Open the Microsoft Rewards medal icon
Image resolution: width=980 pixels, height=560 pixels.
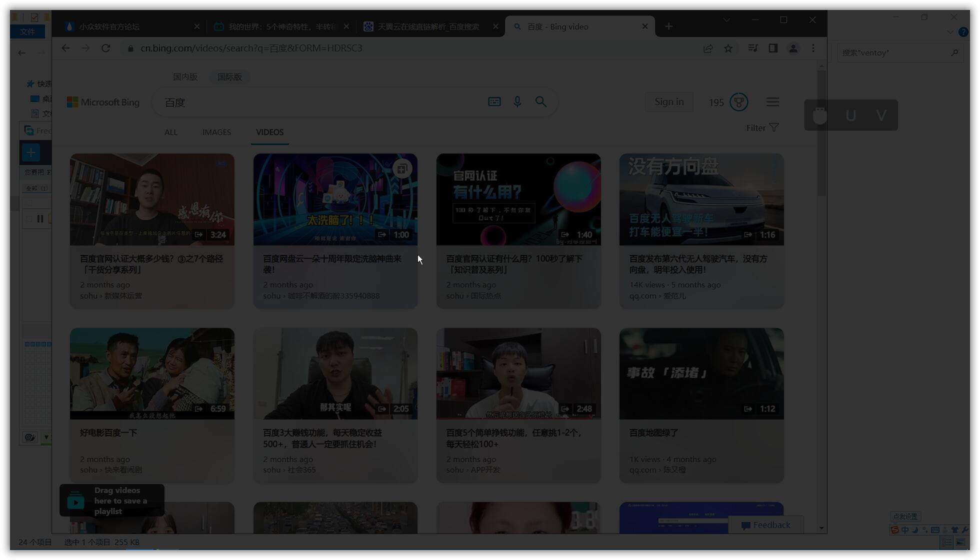click(738, 102)
